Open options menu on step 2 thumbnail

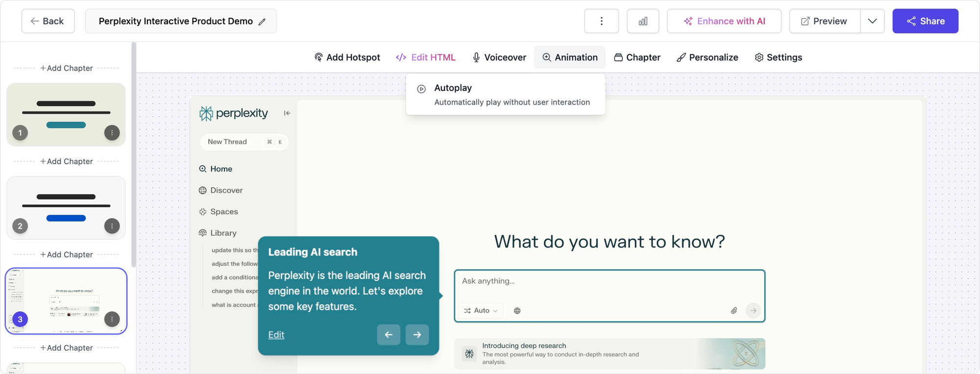pos(112,226)
